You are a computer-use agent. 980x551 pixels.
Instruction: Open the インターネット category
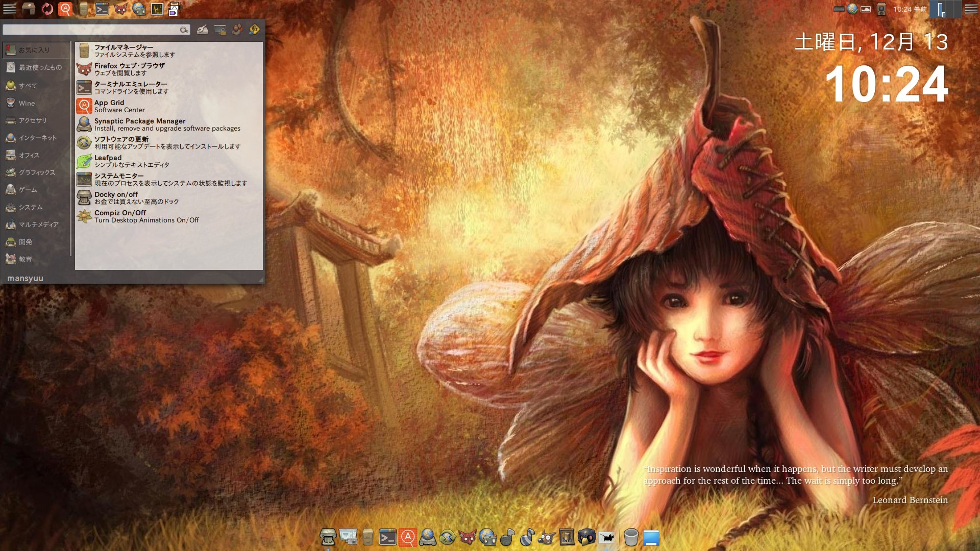[x=36, y=138]
